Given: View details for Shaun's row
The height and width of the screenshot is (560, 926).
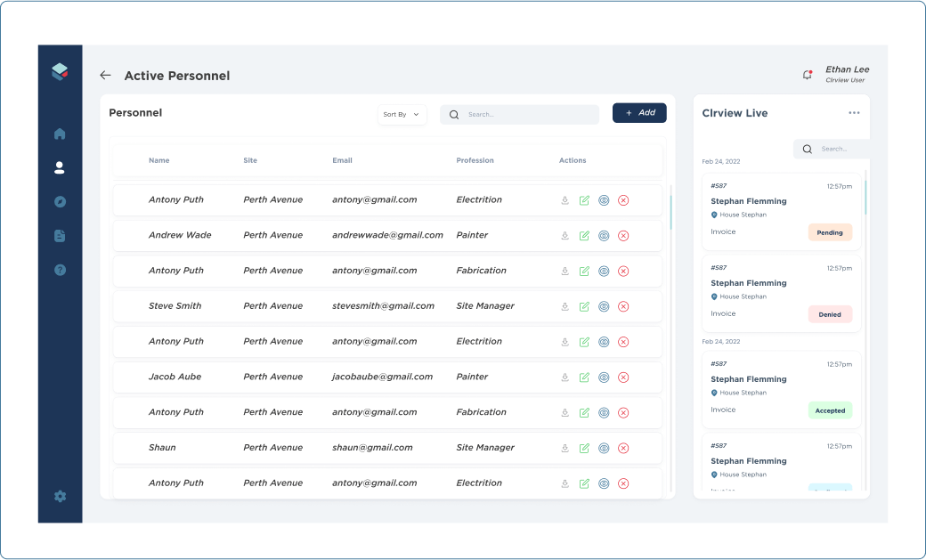Looking at the screenshot, I should [x=604, y=448].
